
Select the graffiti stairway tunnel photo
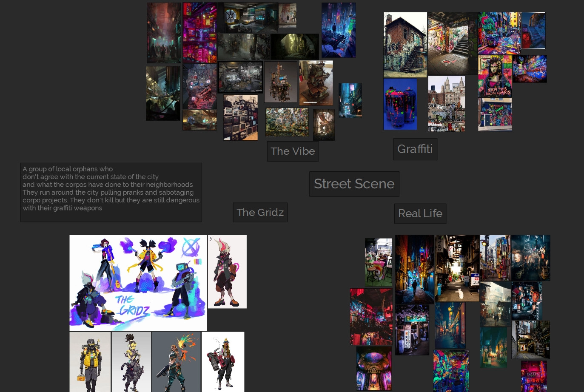[452, 43]
